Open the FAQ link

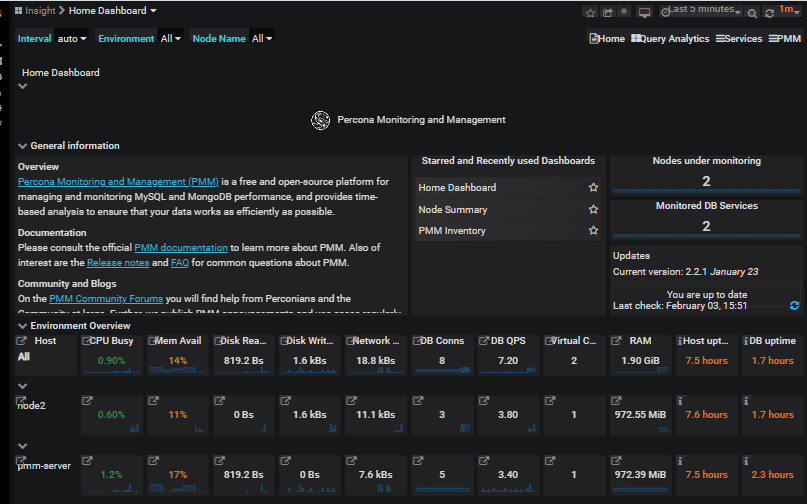(180, 263)
